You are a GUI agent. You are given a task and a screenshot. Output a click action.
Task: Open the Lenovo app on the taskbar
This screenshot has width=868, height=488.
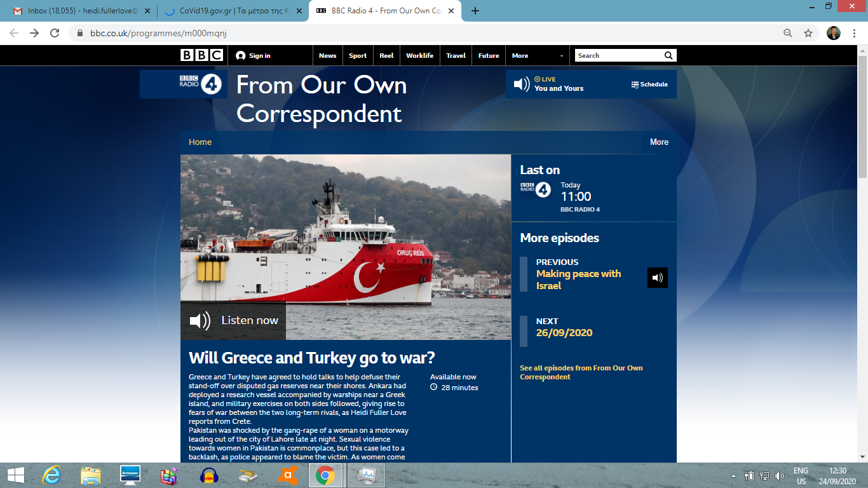pyautogui.click(x=130, y=475)
